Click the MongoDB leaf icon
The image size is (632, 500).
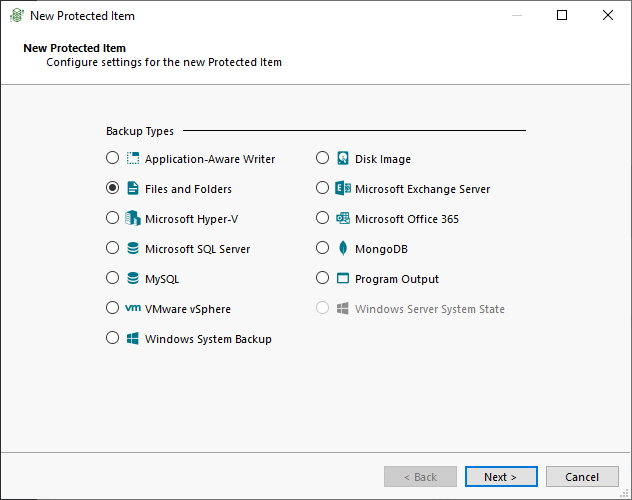[x=343, y=248]
